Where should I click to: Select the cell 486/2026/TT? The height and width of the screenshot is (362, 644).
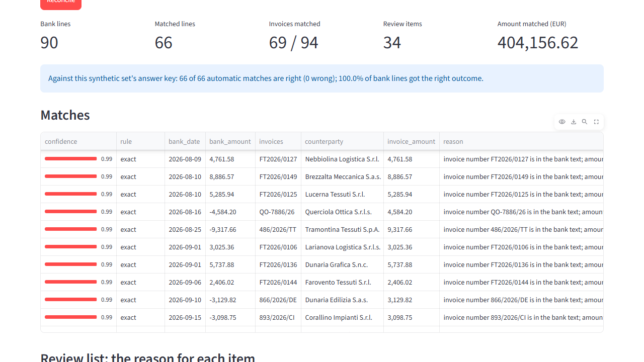click(x=278, y=229)
